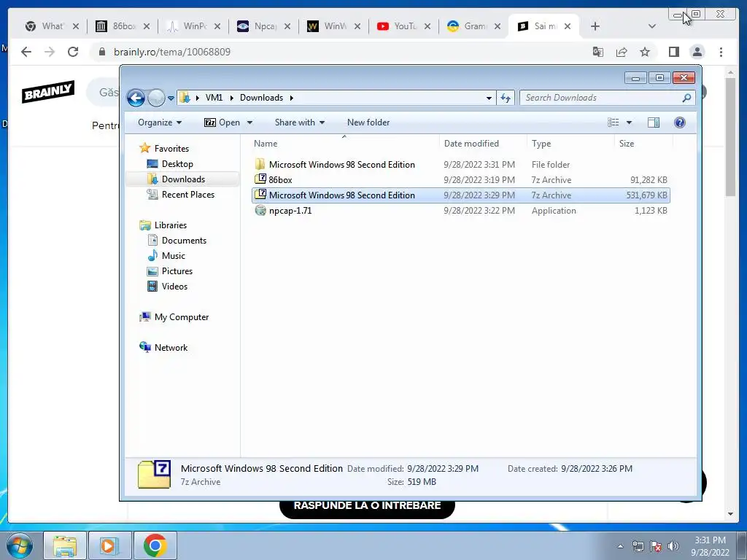Select the 86box 7z archive file
This screenshot has height=560, width=747.
tap(460, 180)
